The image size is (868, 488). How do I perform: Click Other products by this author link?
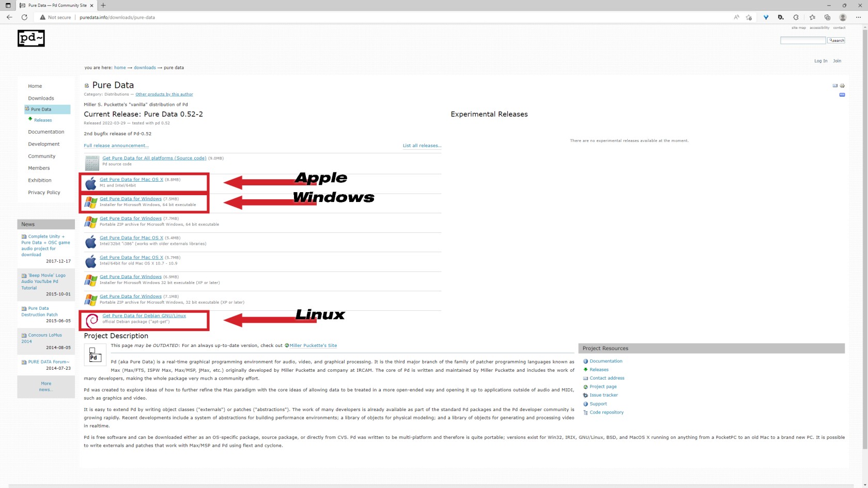164,95
